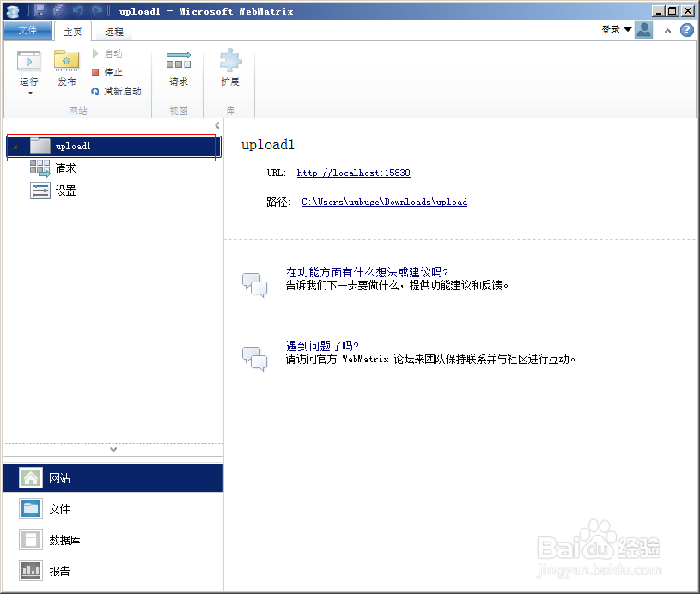Open the Run dropdown arrow below 运行
The width and height of the screenshot is (700, 594).
pos(30,94)
